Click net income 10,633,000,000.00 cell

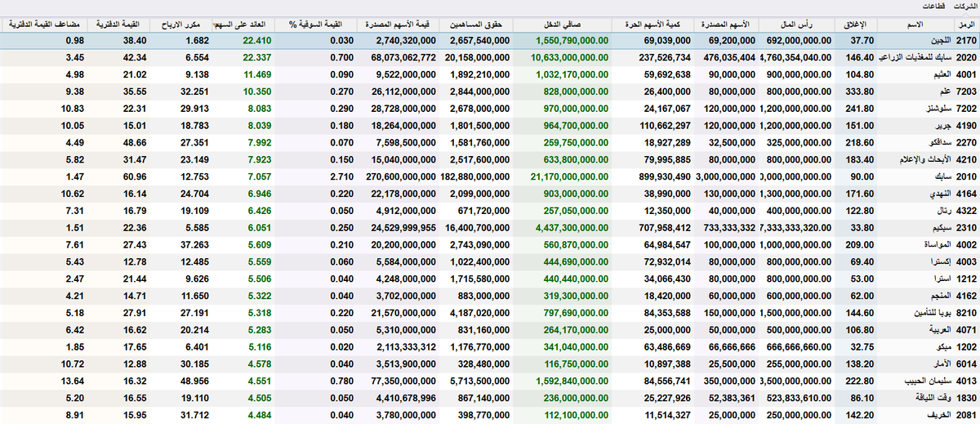570,58
